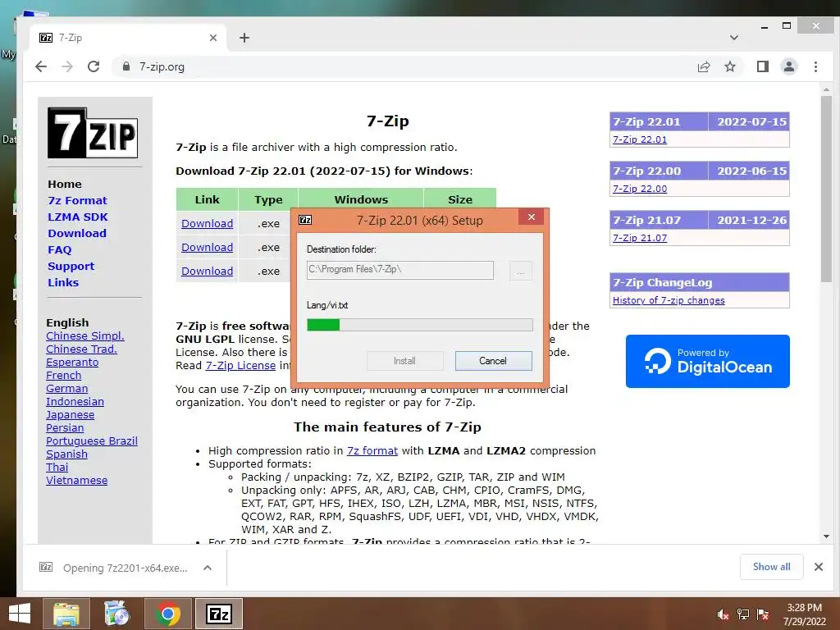Open the 7z format link in features

(372, 451)
